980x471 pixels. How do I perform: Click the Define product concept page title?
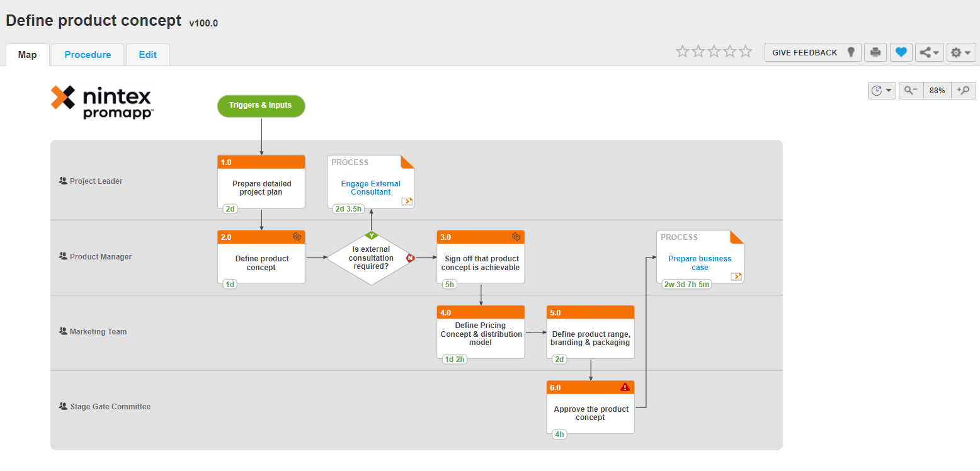(94, 20)
